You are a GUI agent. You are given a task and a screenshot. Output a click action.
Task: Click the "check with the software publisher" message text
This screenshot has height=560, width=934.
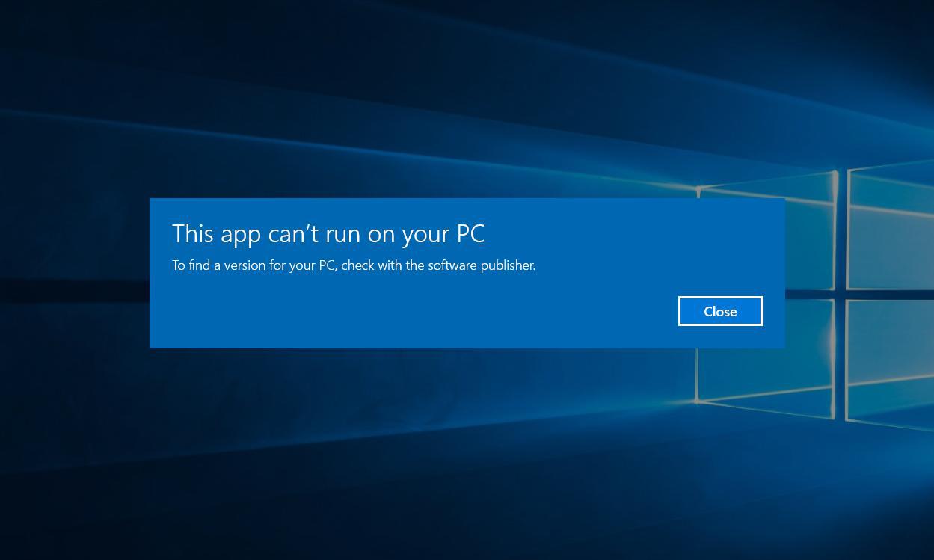click(x=438, y=265)
